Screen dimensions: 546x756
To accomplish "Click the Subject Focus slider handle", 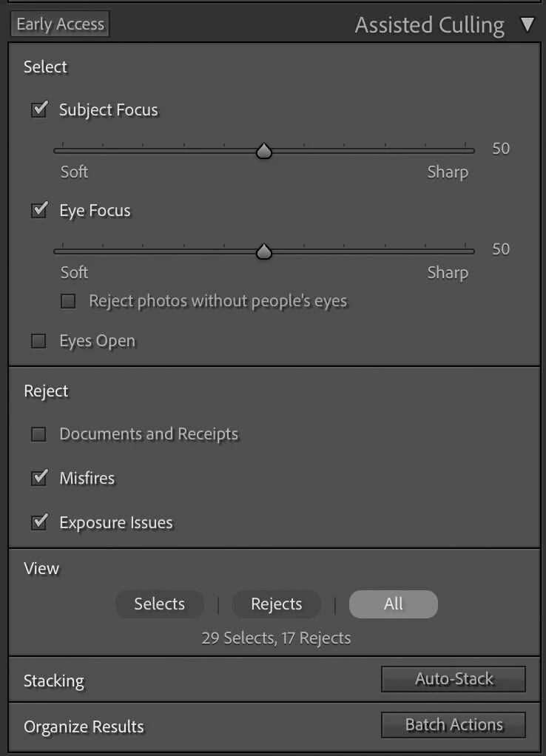I will click(263, 152).
